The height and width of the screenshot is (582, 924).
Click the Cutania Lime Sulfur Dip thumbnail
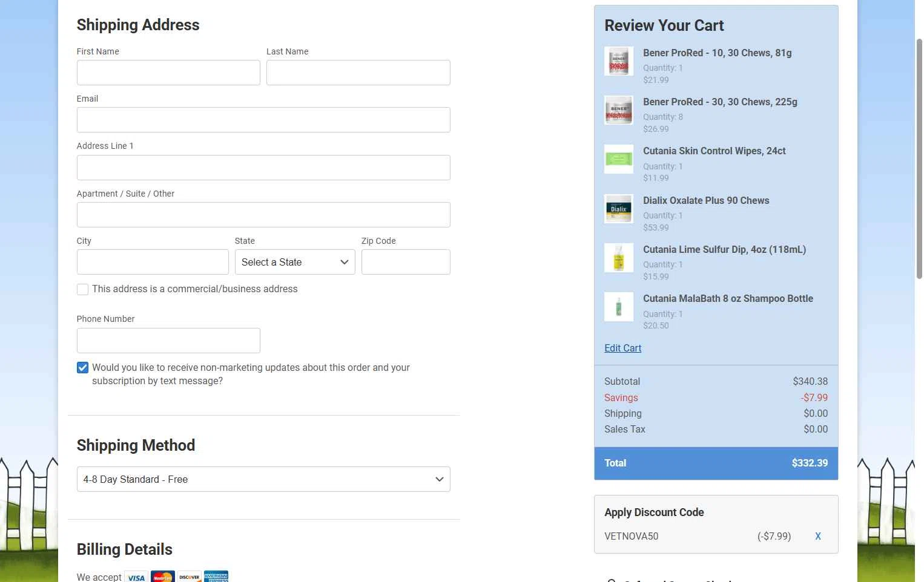[x=619, y=258]
